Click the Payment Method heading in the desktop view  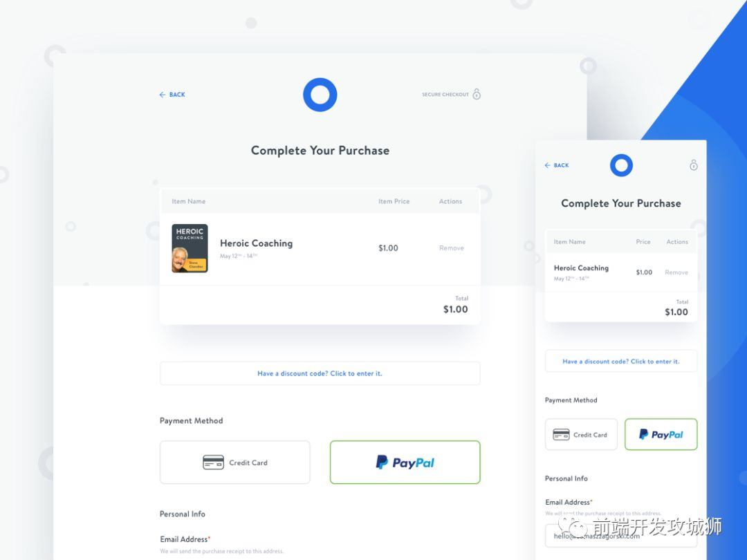192,421
